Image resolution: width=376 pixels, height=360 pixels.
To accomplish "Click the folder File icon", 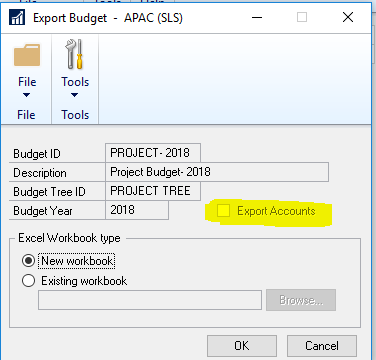I will (x=27, y=55).
